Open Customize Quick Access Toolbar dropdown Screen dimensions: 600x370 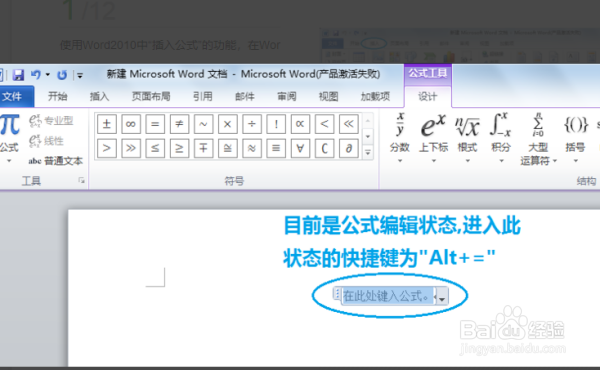click(x=80, y=75)
